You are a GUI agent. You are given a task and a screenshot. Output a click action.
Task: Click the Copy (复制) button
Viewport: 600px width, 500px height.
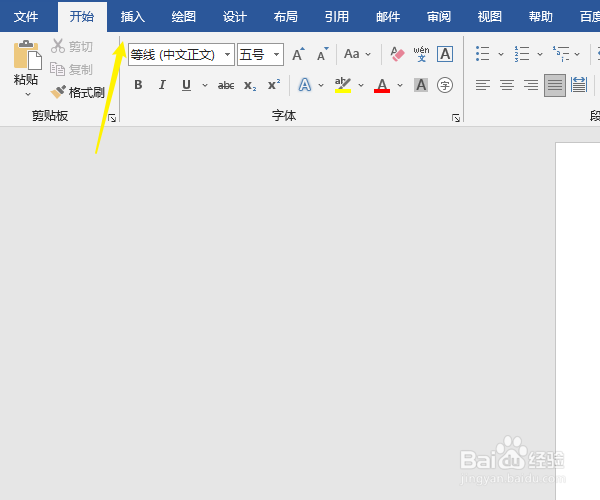[x=72, y=69]
